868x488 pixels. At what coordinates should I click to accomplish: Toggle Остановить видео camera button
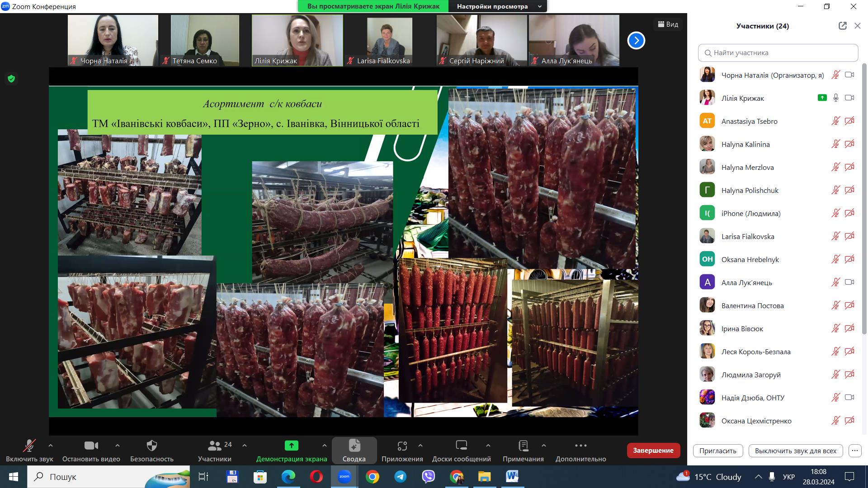[x=91, y=446]
